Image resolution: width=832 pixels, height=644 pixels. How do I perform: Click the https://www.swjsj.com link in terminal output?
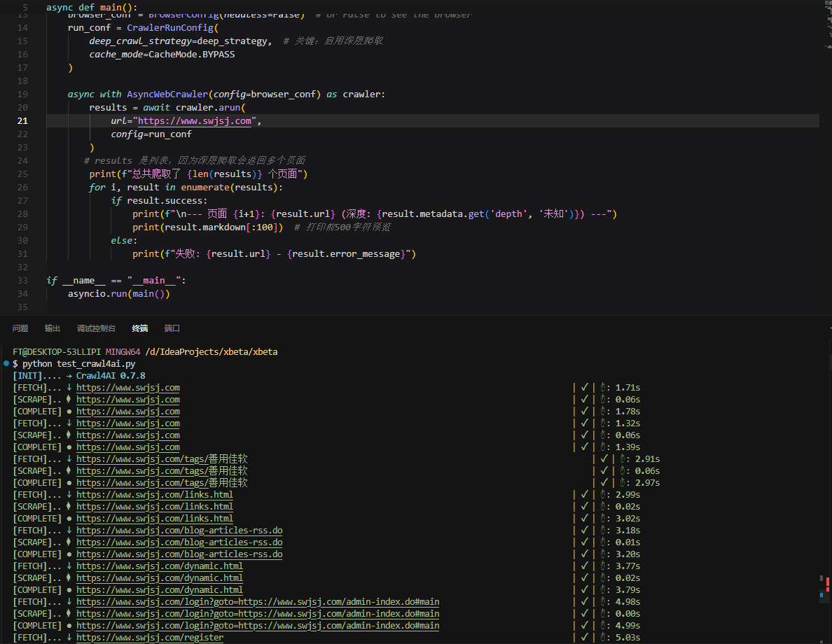(x=128, y=387)
